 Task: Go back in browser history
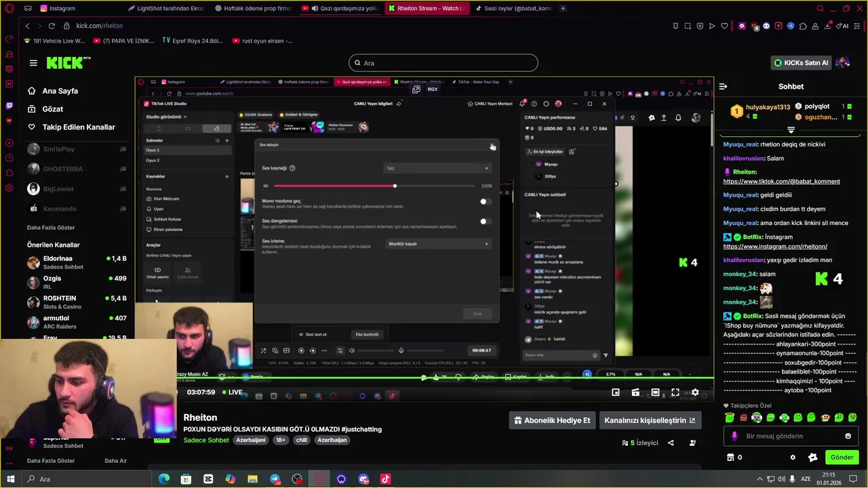coord(27,26)
